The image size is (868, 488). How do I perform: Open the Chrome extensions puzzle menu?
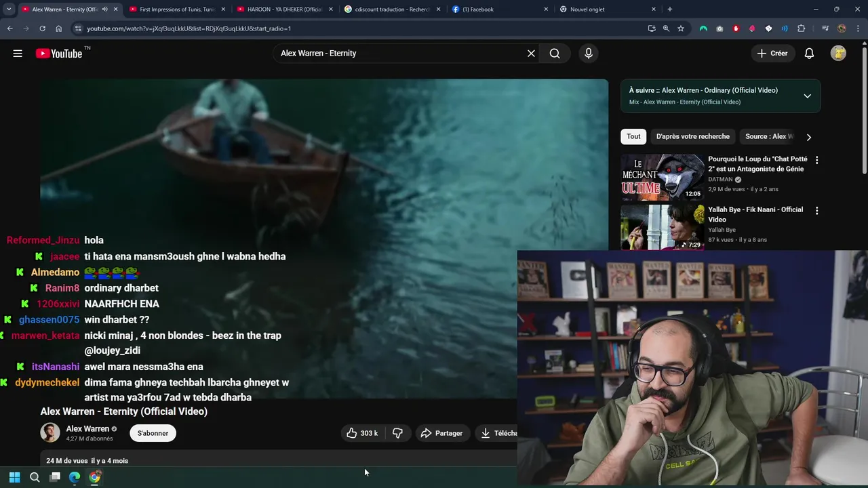802,28
